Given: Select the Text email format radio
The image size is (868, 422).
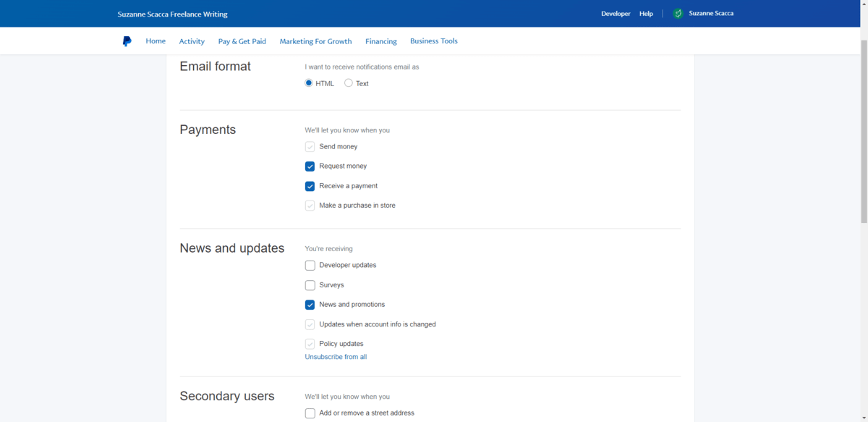Looking at the screenshot, I should [x=349, y=83].
